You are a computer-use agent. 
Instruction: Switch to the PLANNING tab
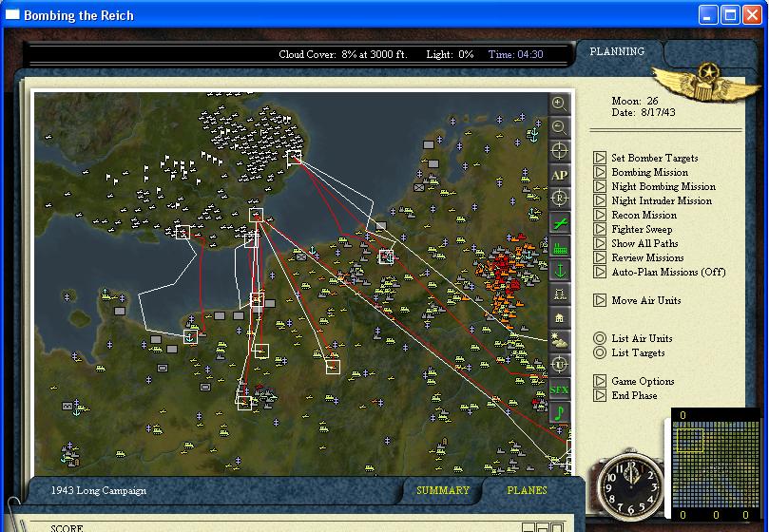[x=617, y=51]
